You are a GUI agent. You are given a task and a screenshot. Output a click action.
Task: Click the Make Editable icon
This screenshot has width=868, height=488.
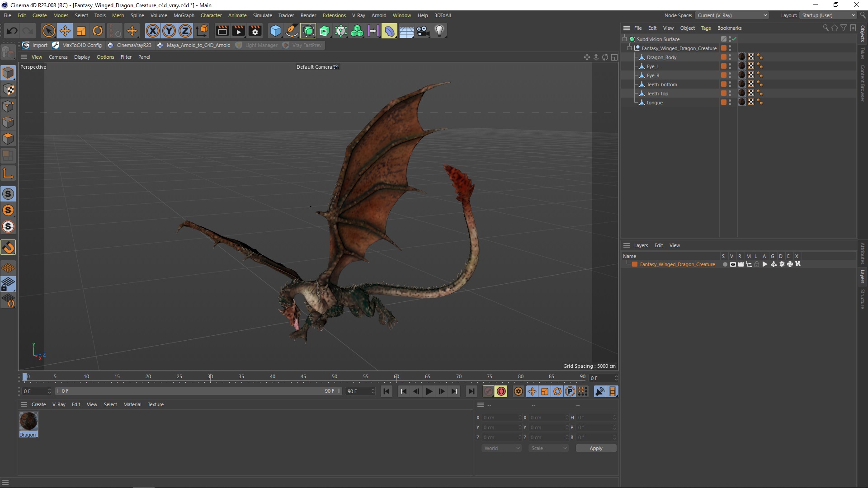8,52
